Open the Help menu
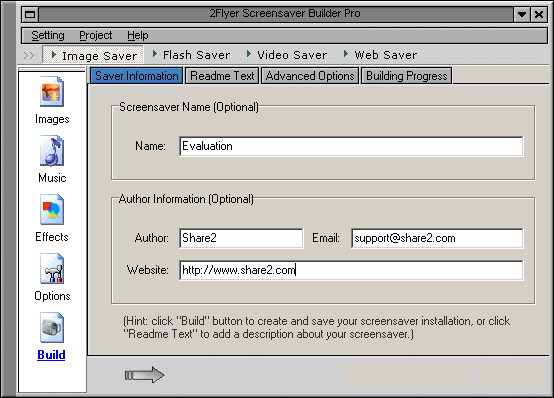Image resolution: width=554 pixels, height=398 pixels. [x=138, y=35]
